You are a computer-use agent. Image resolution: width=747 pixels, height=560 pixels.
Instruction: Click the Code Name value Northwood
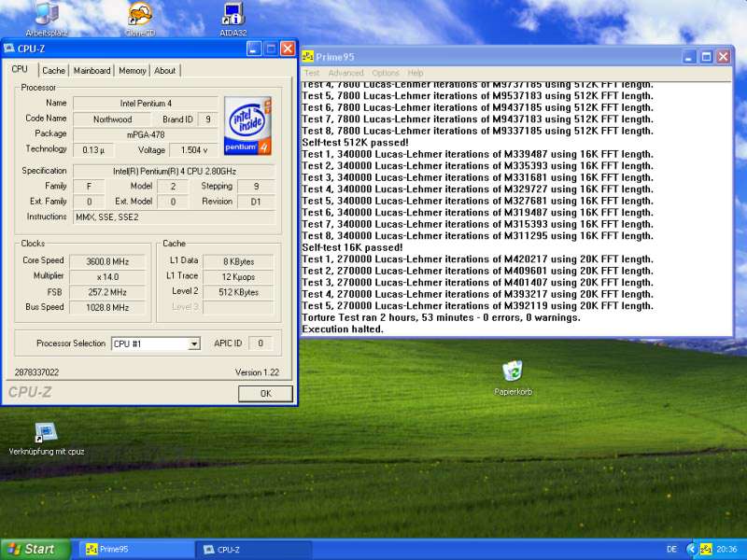112,119
